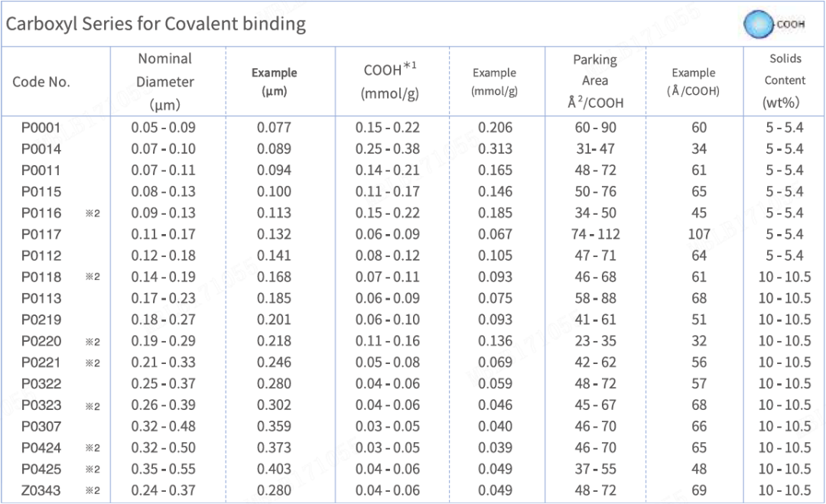Click the ※2 footnote symbol beside P0323

tap(93, 407)
